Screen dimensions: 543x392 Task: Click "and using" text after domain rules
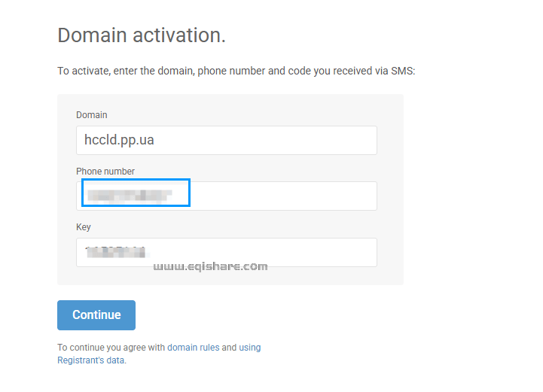pos(241,348)
